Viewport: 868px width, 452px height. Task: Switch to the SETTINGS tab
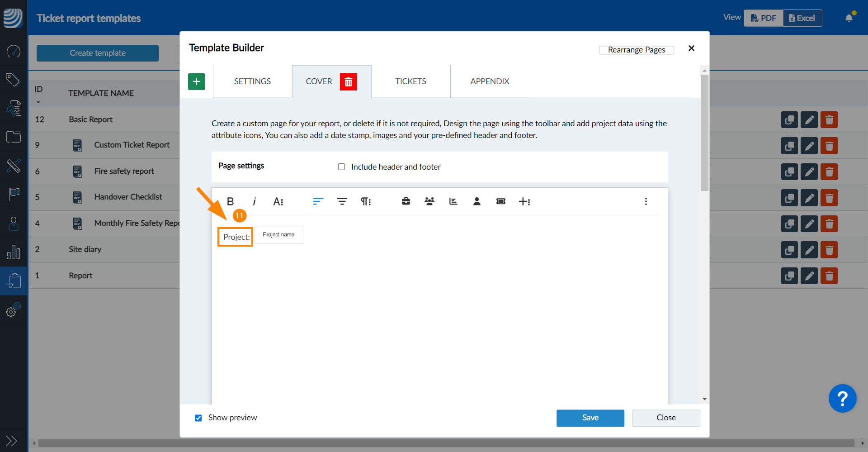tap(252, 81)
